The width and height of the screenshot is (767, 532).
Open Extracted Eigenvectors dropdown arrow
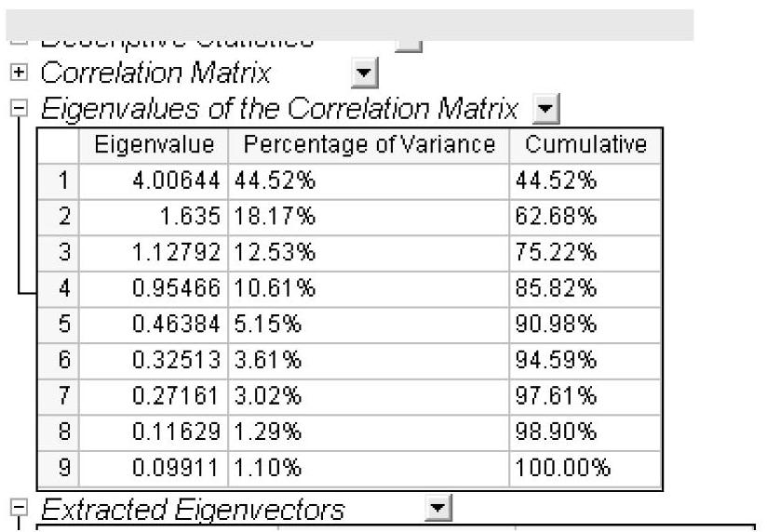[437, 508]
